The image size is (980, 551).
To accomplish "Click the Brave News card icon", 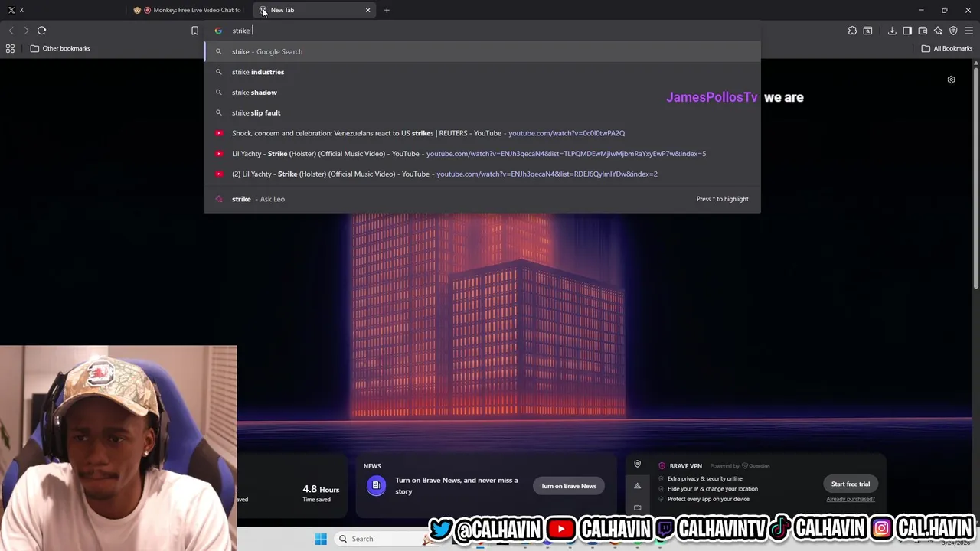I will point(376,485).
